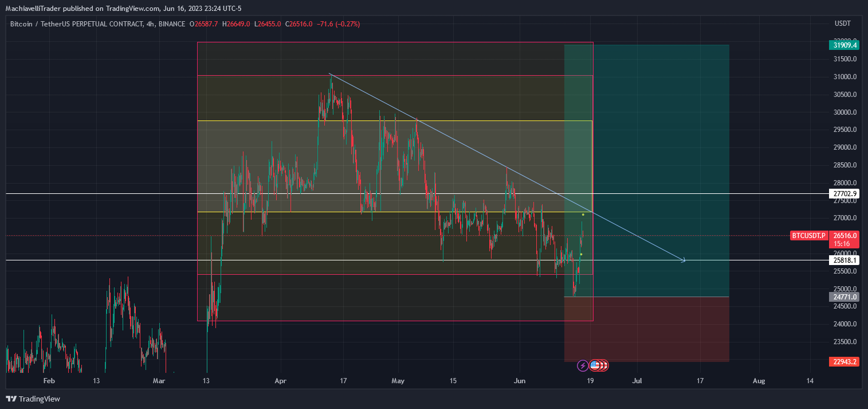Viewport: 868px width, 409px height.
Task: Click the arrowhead end of the descending trend line
Action: [683, 260]
